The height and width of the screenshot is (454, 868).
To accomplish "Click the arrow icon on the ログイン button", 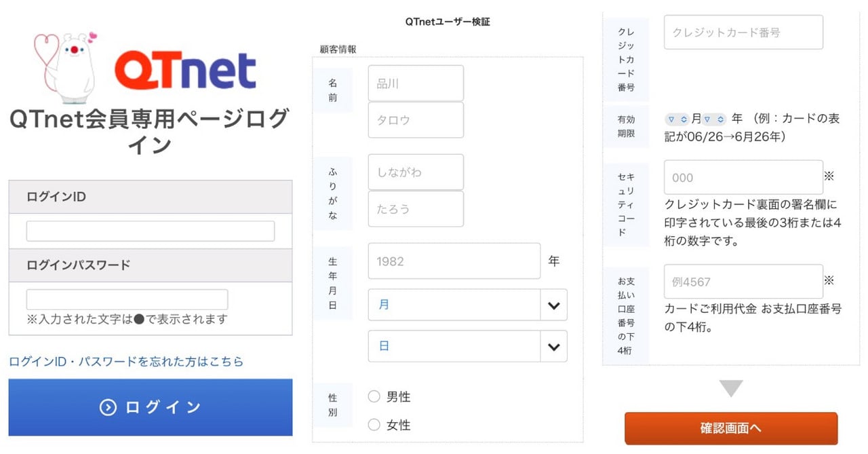I will click(x=108, y=407).
